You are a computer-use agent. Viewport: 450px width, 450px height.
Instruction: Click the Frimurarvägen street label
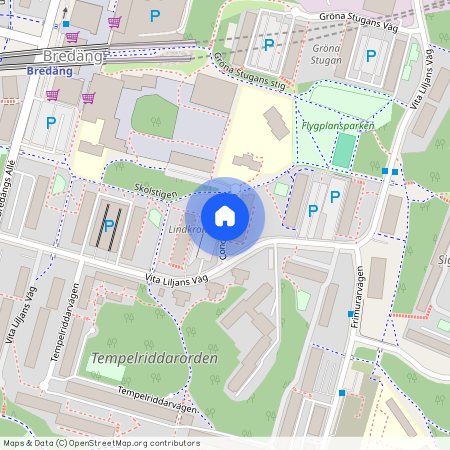pyautogui.click(x=356, y=297)
